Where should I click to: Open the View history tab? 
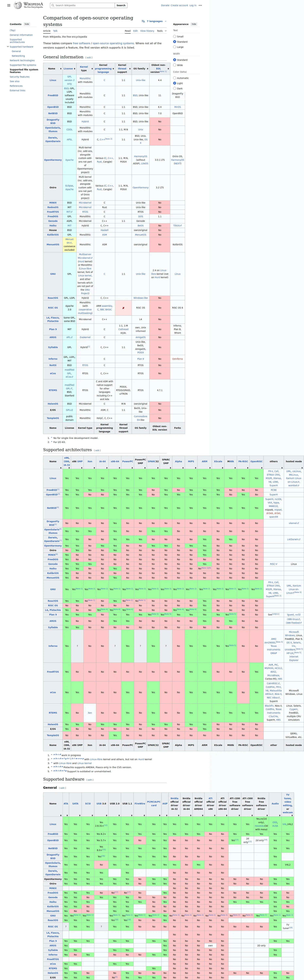click(147, 31)
